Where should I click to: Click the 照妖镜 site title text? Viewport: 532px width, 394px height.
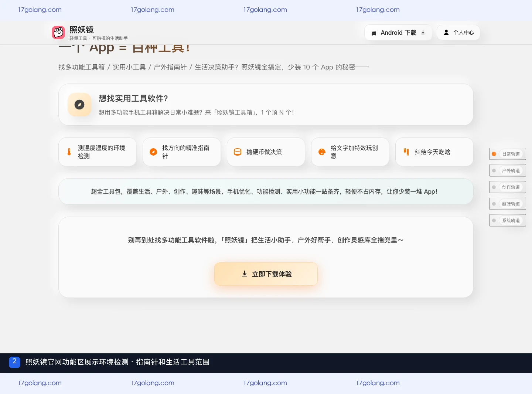(x=82, y=30)
